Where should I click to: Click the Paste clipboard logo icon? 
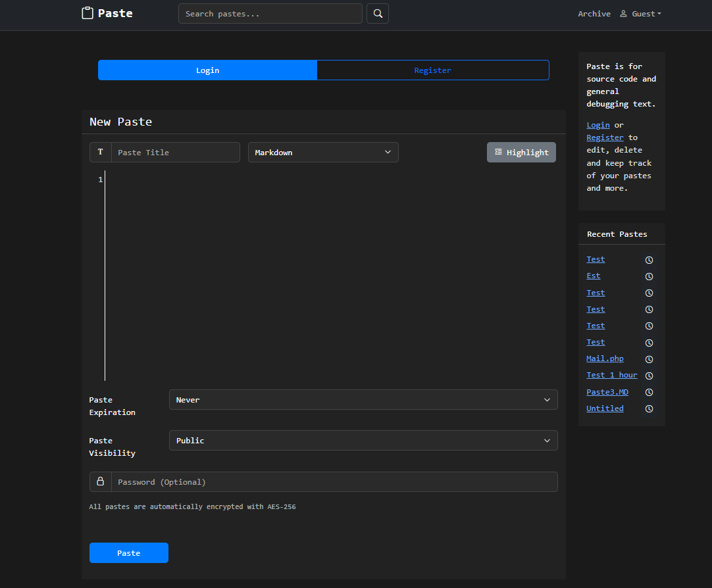point(87,13)
